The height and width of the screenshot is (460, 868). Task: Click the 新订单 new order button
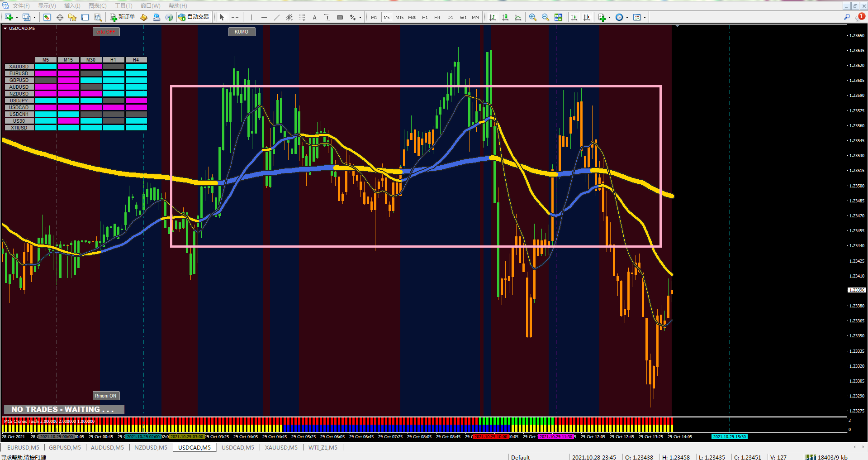[x=122, y=17]
